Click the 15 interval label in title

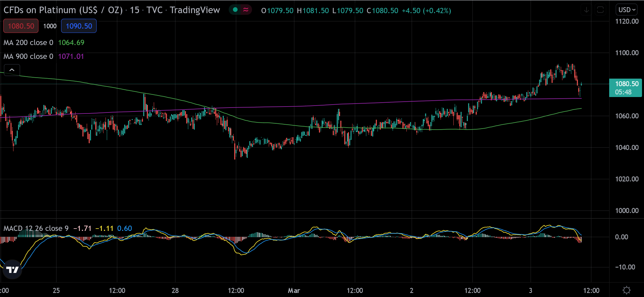134,10
